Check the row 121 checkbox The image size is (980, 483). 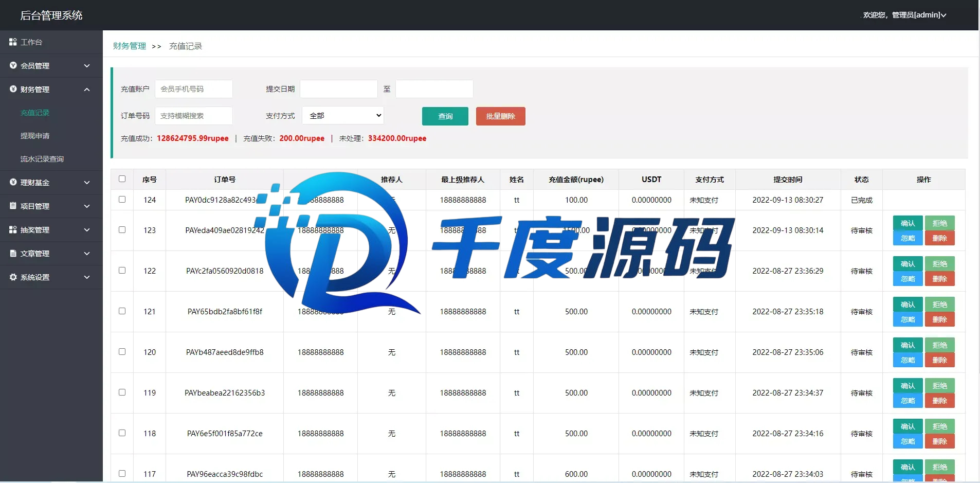click(x=122, y=311)
